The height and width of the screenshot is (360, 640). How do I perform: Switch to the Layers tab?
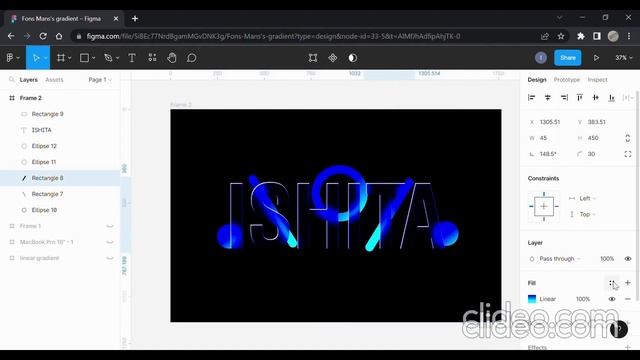(x=29, y=80)
